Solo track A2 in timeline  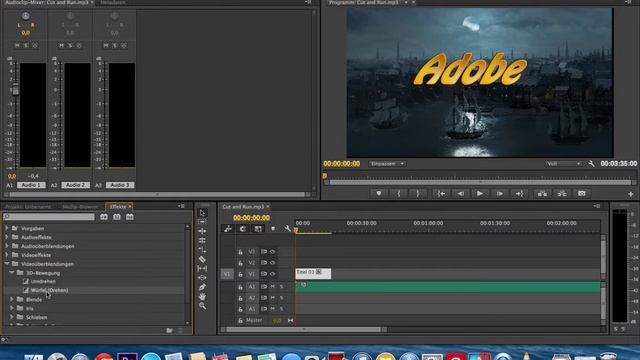[281, 298]
